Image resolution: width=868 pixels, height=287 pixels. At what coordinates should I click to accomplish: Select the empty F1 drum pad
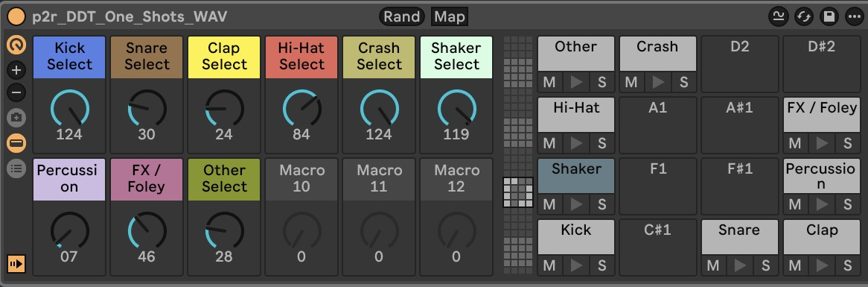click(x=657, y=186)
